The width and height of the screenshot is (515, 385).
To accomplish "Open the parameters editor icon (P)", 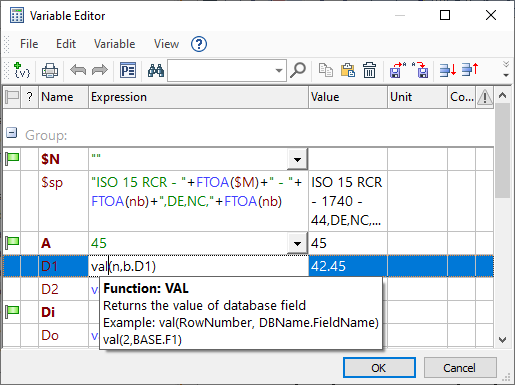I will pyautogui.click(x=128, y=70).
